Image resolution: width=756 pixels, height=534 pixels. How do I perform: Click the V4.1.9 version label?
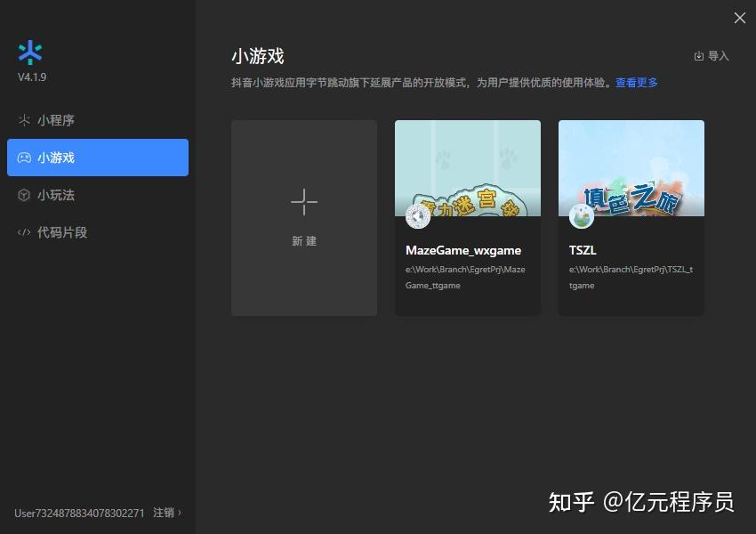click(32, 77)
